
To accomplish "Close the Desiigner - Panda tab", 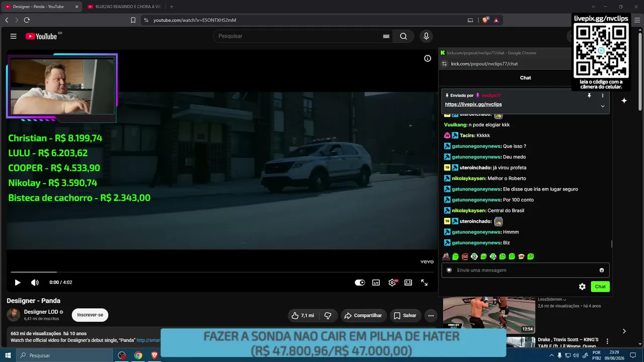I will click(76, 7).
